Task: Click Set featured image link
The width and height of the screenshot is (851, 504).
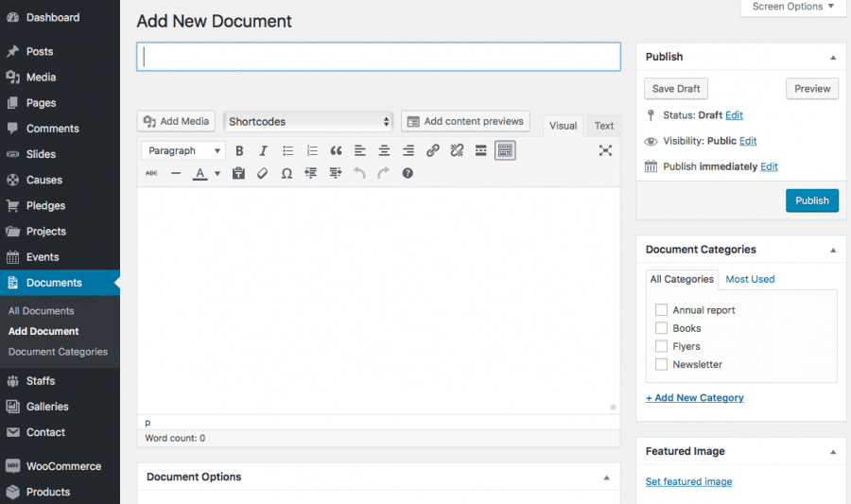Action: point(688,481)
